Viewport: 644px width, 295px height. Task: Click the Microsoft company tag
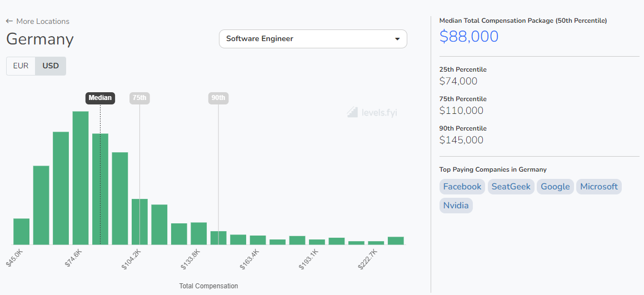(x=598, y=187)
